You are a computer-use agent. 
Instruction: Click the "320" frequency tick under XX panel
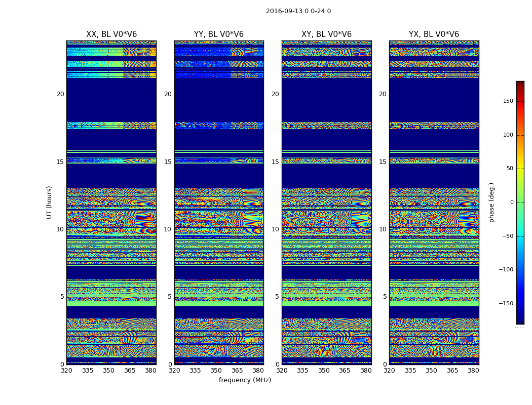click(x=66, y=371)
